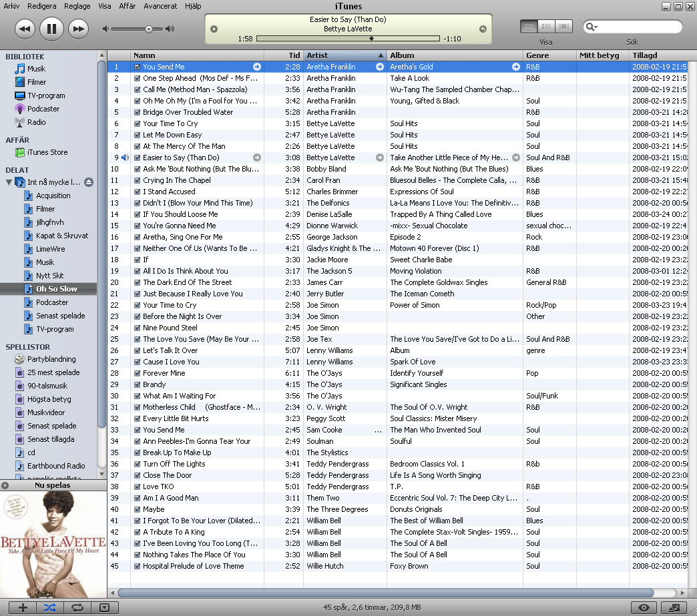Toggle shuffle playback

[x=50, y=607]
